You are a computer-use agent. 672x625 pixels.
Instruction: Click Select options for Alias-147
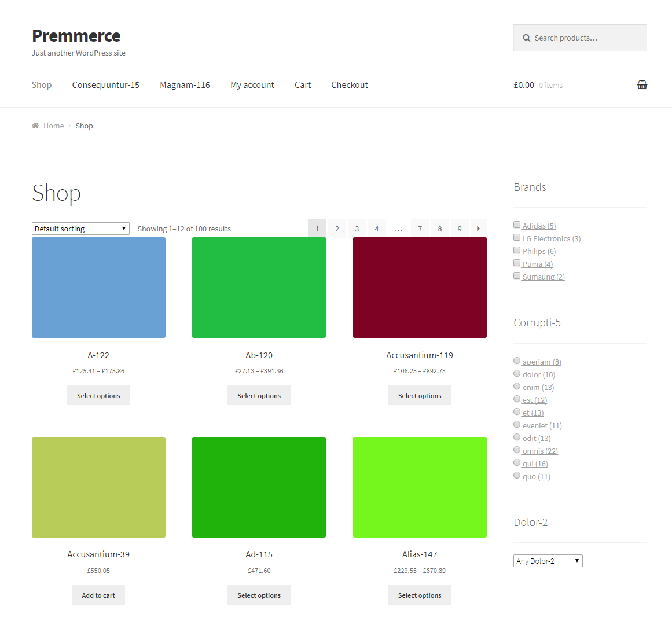coord(420,595)
